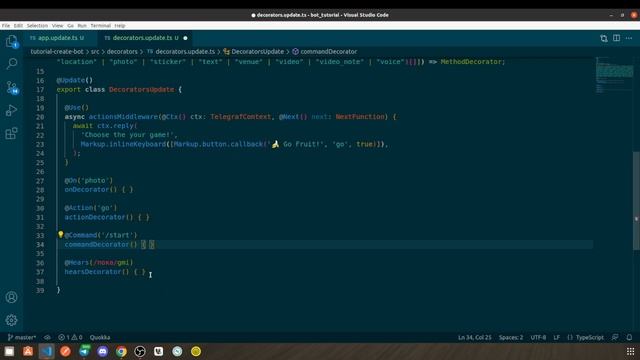This screenshot has height=360, width=640.
Task: Open the problems errors and warnings indicator
Action: pos(70,337)
